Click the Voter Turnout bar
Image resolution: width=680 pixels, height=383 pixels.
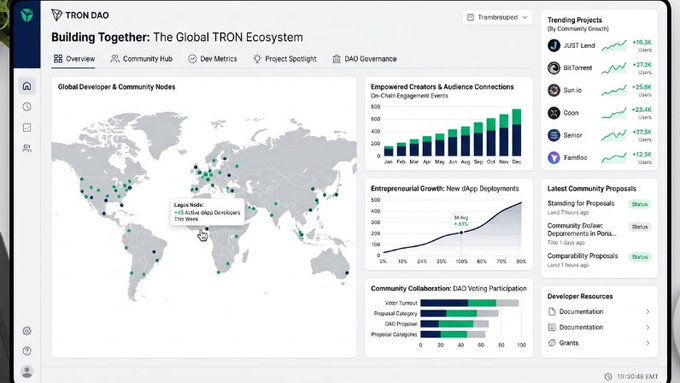point(469,303)
